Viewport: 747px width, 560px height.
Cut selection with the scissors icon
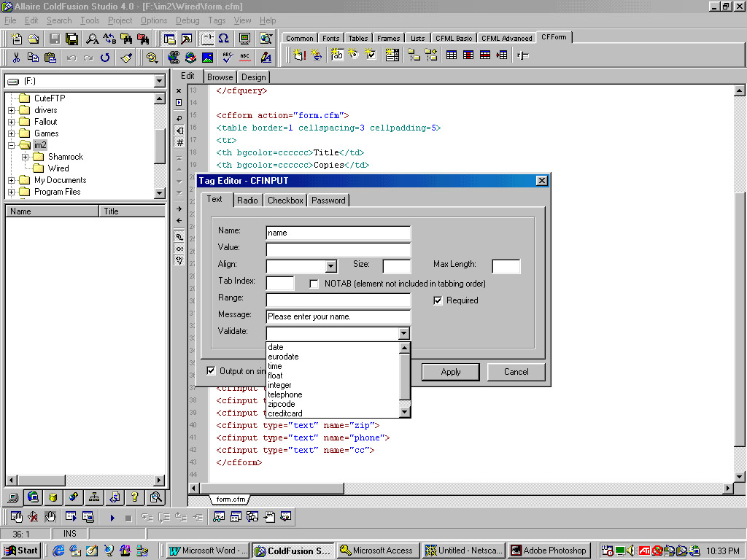coord(16,58)
